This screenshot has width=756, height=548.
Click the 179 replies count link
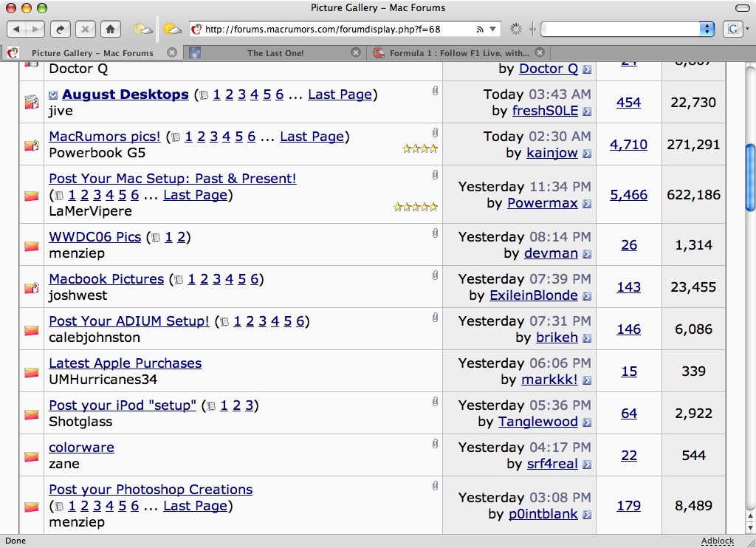629,506
